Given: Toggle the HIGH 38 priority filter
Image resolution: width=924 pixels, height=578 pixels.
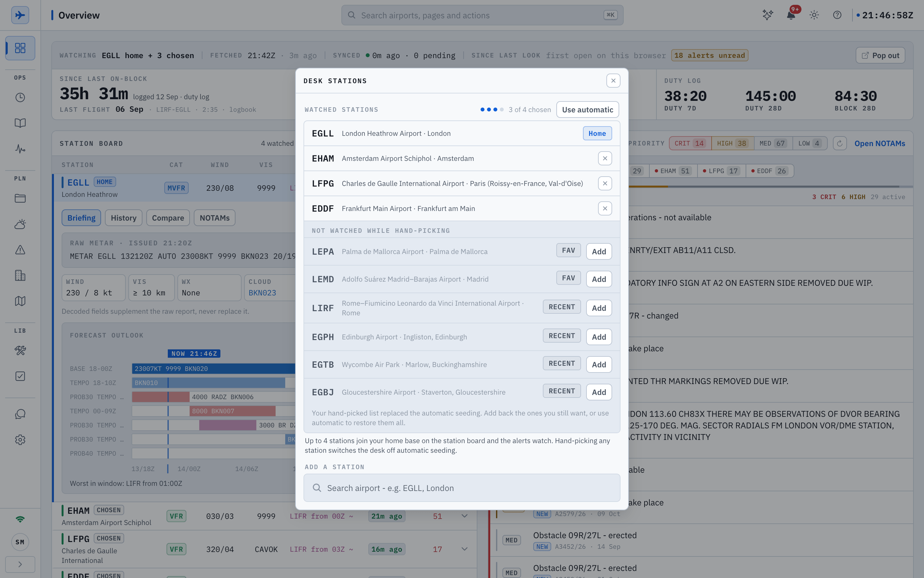Looking at the screenshot, I should click(x=732, y=143).
